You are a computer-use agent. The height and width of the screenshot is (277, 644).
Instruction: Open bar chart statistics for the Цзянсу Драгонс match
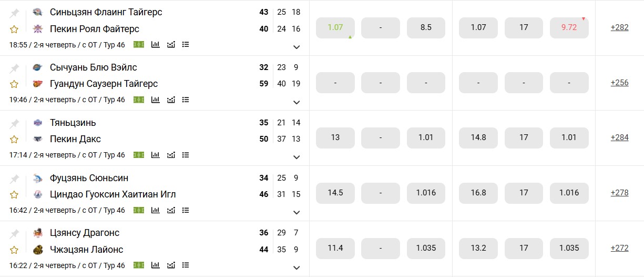(155, 265)
